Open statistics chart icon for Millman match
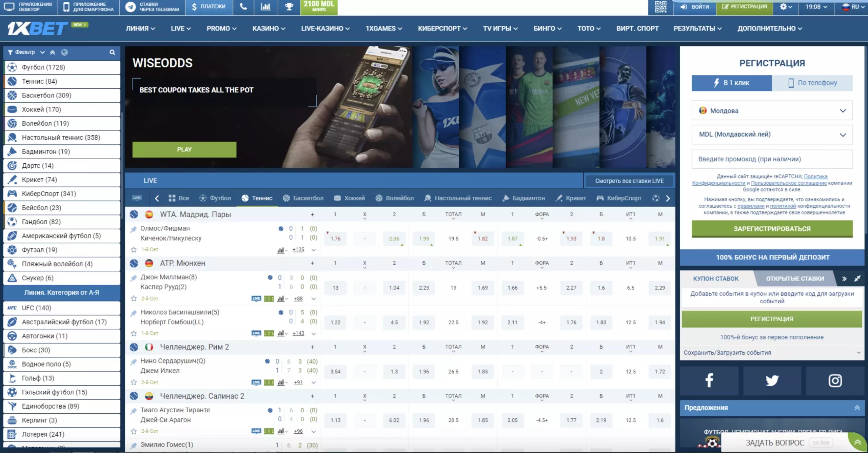Image resolution: width=868 pixels, height=453 pixels. click(x=281, y=298)
